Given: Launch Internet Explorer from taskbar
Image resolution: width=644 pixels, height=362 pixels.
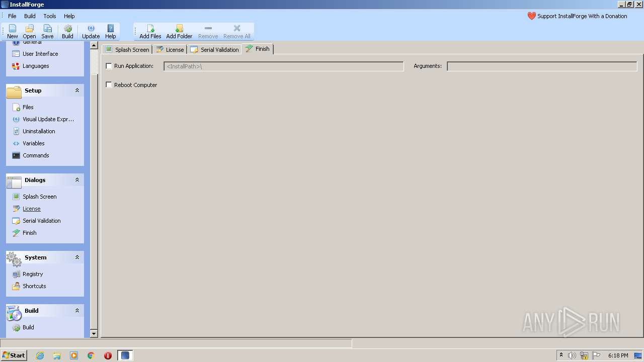Looking at the screenshot, I should pos(40,355).
